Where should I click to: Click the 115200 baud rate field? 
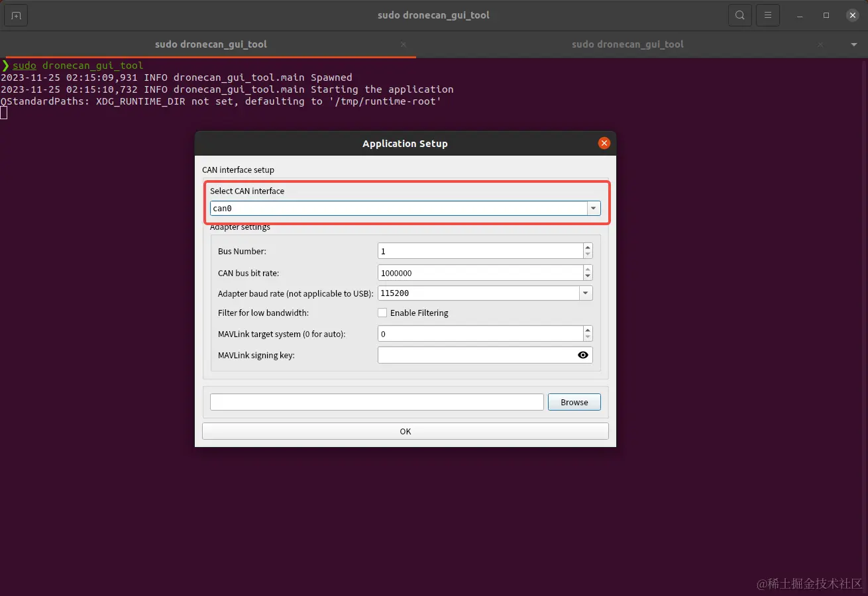coord(478,293)
